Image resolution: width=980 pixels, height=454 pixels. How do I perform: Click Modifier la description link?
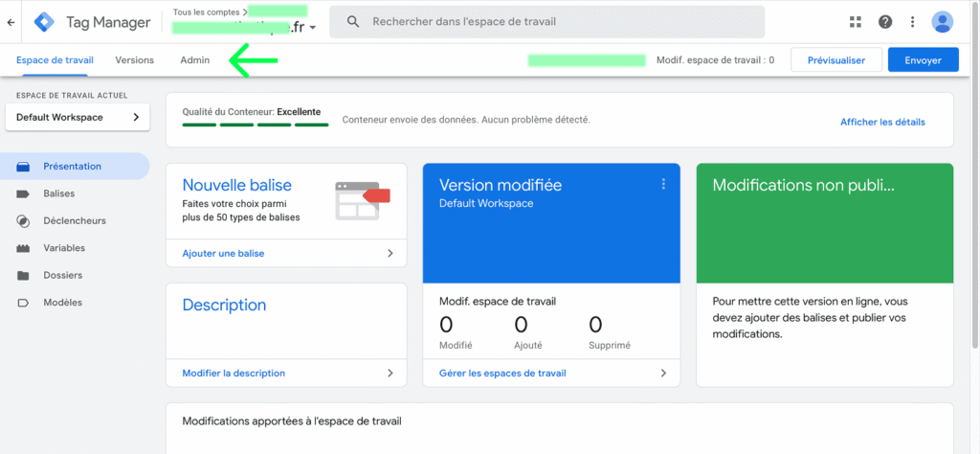pos(234,374)
